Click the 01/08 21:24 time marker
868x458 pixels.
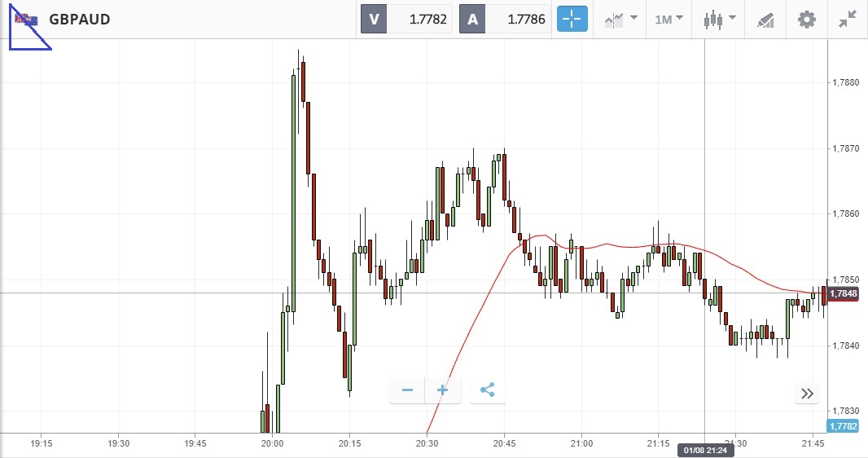point(704,448)
